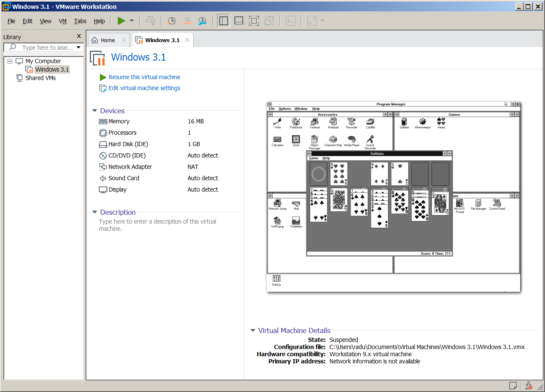Click the library search input field
545x392 pixels.
pyautogui.click(x=47, y=48)
